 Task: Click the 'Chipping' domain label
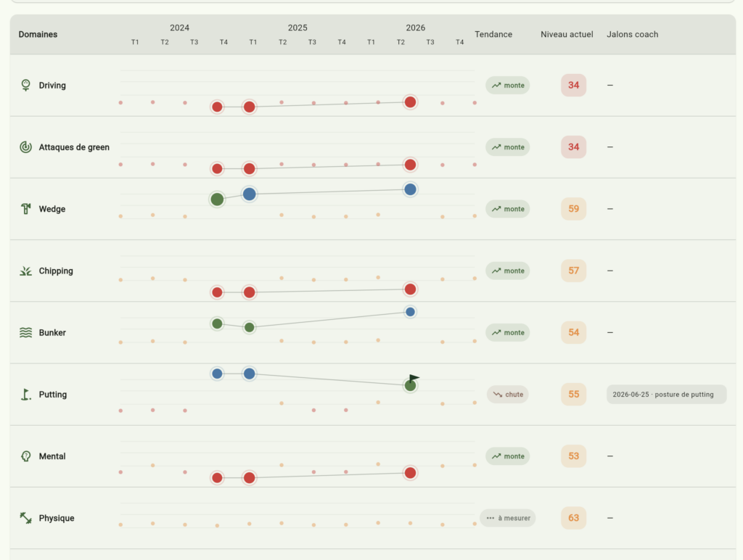(56, 271)
